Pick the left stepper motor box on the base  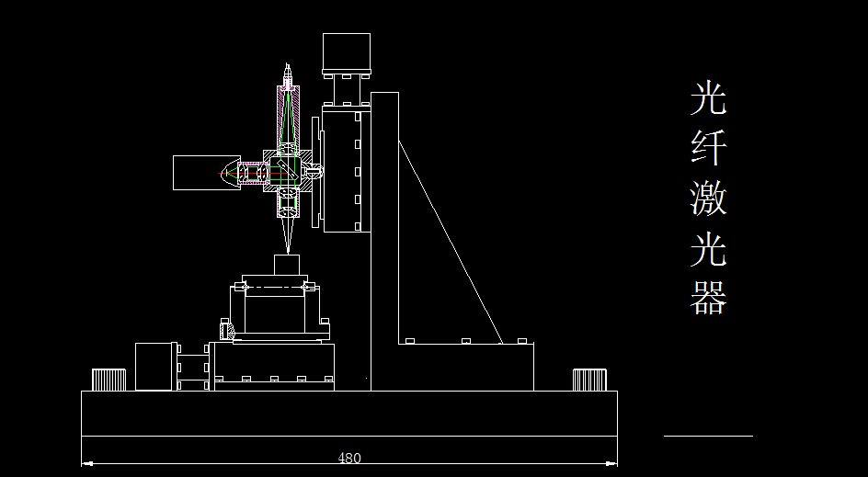[154, 367]
